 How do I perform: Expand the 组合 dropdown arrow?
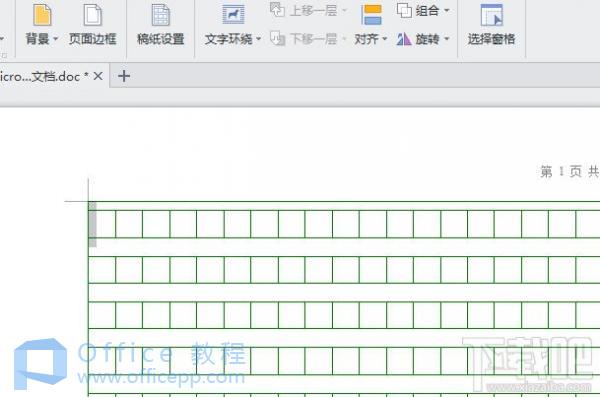coord(447,10)
